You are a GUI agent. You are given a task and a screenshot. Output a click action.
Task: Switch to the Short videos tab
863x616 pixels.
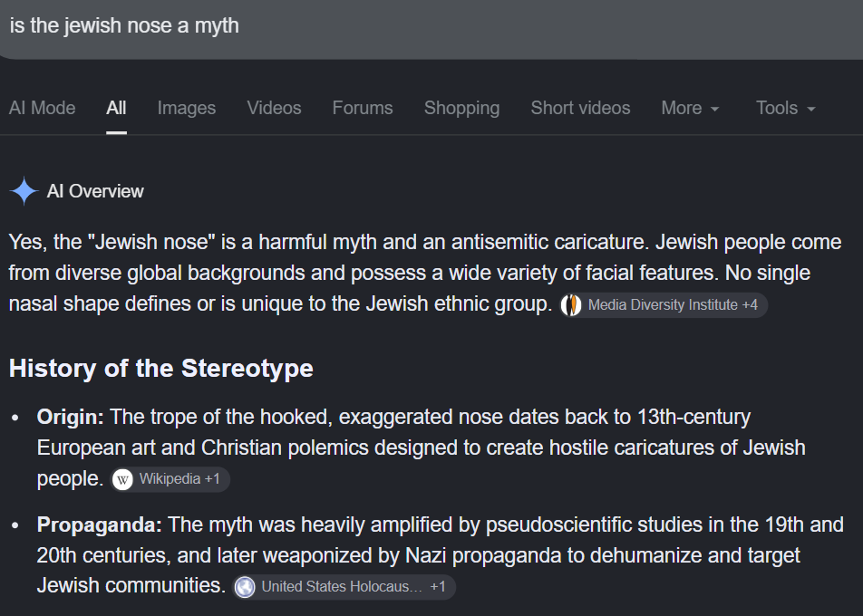coord(581,108)
